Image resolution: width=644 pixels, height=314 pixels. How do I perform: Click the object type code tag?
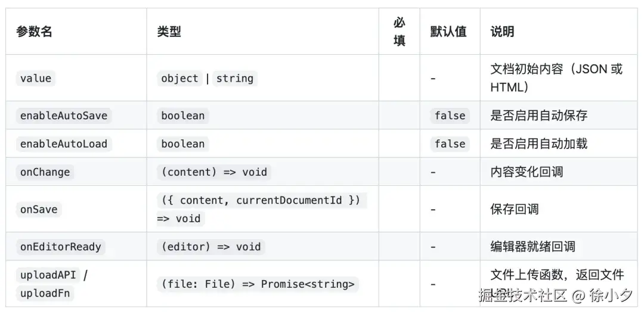click(x=179, y=79)
